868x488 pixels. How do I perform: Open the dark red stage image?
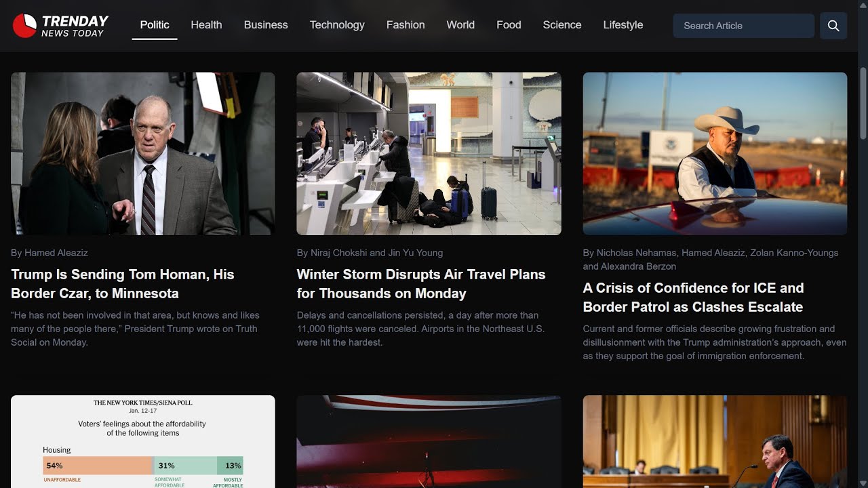tap(429, 441)
